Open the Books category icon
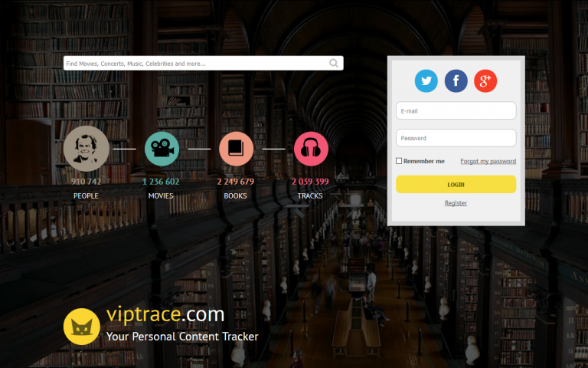 pos(236,149)
